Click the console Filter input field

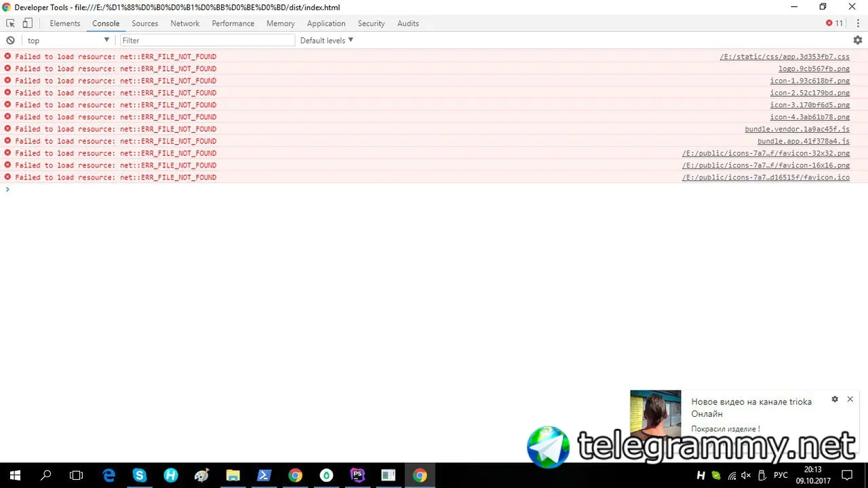tap(208, 41)
